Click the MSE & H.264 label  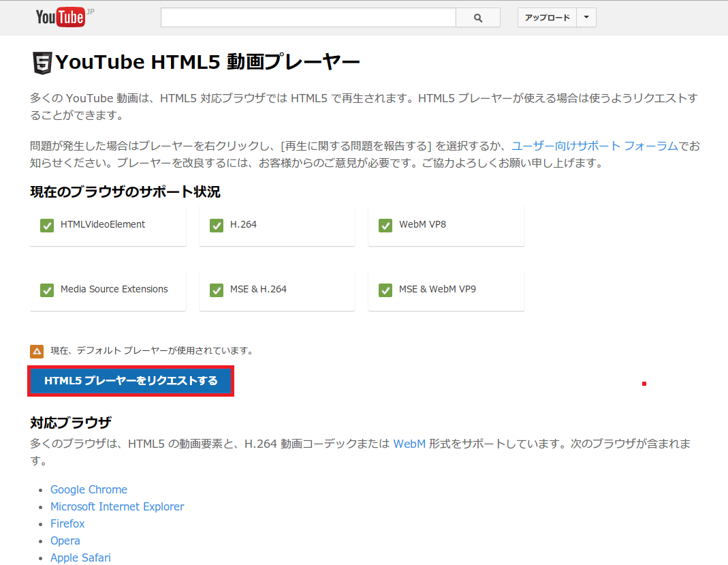point(258,289)
